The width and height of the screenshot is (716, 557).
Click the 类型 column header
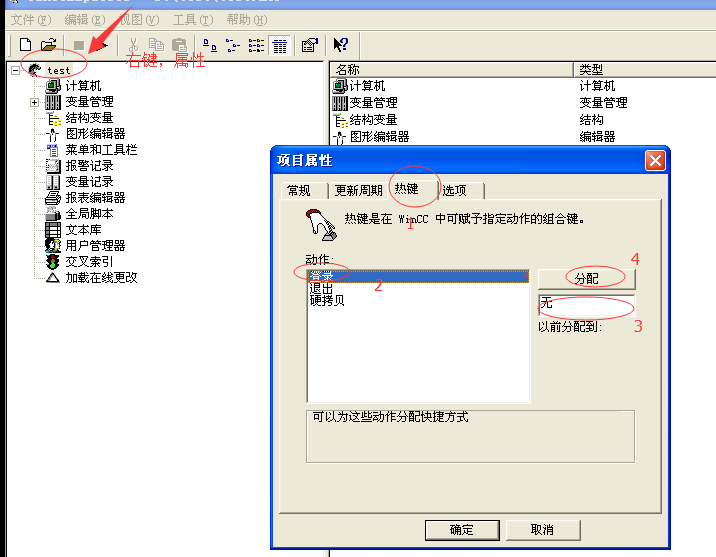[644, 69]
